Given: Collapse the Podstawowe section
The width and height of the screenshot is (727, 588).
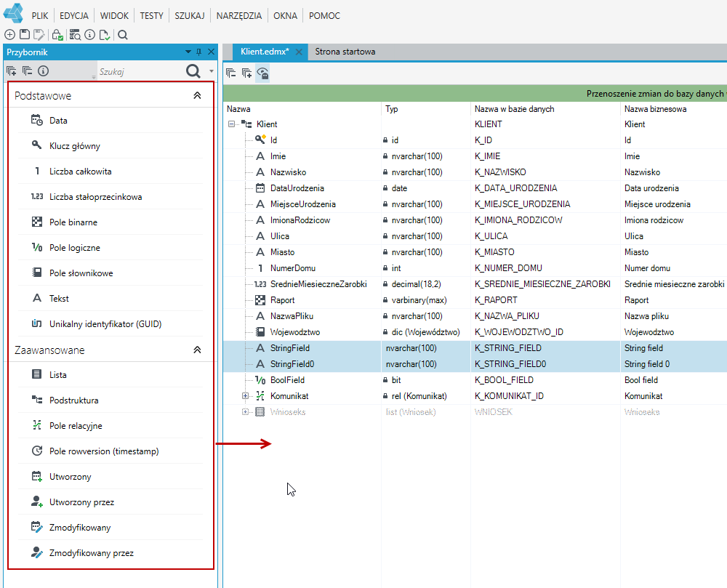Looking at the screenshot, I should (197, 95).
